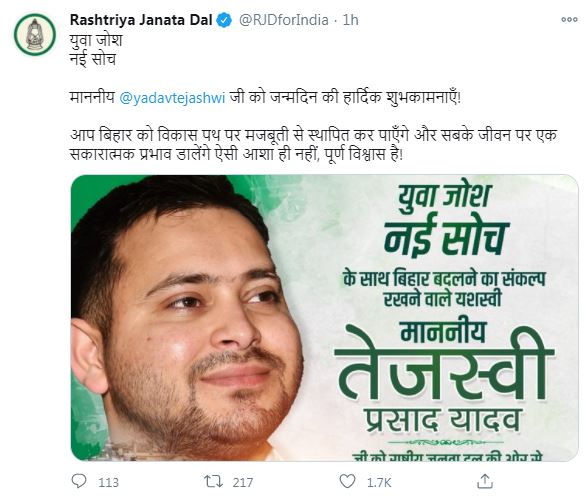
Task: Click the blue verified badge
Action: click(225, 20)
